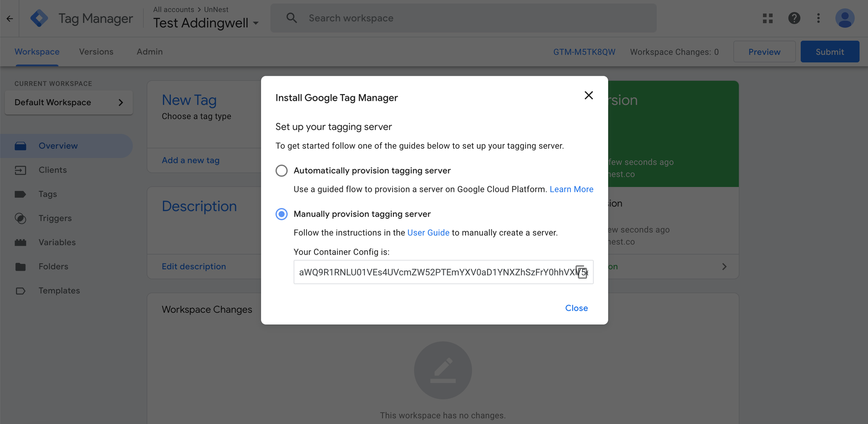Click the Templates sidebar icon
868x424 pixels.
pos(20,291)
